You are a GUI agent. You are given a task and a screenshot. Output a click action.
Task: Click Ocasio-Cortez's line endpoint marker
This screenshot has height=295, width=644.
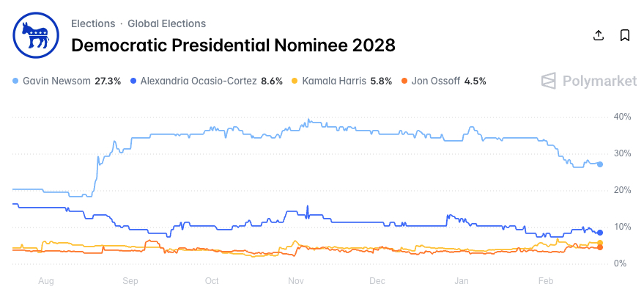(600, 233)
